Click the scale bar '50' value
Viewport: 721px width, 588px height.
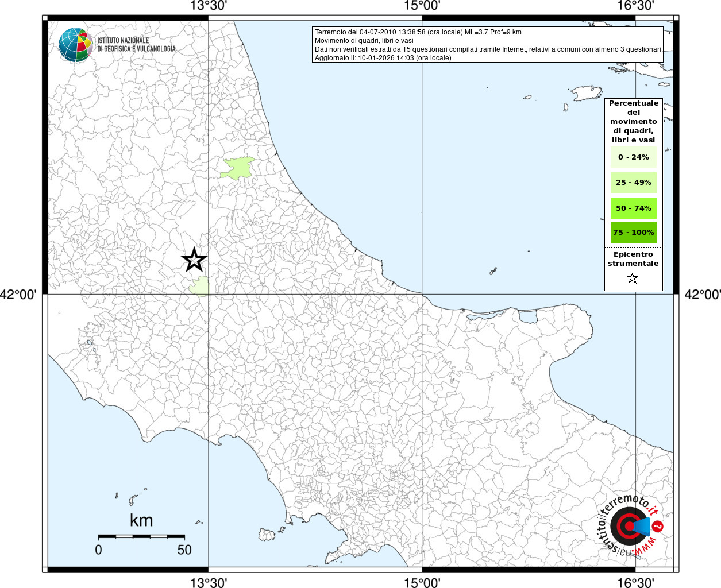point(184,550)
